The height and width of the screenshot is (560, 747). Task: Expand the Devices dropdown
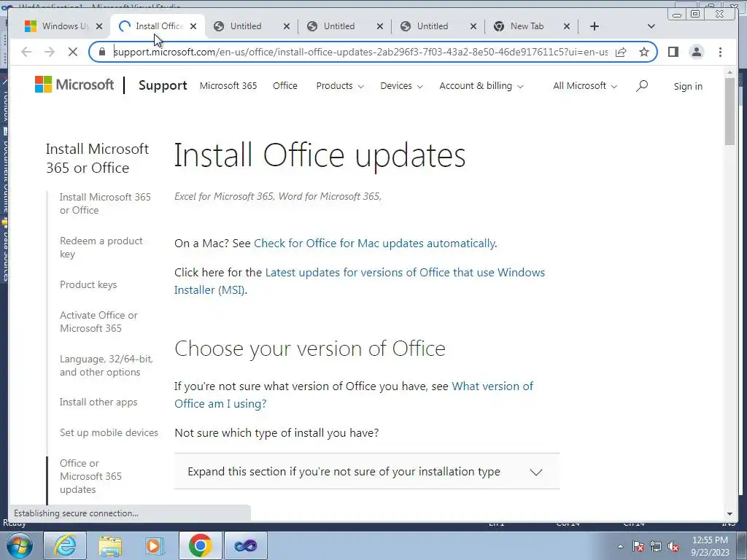tap(401, 86)
